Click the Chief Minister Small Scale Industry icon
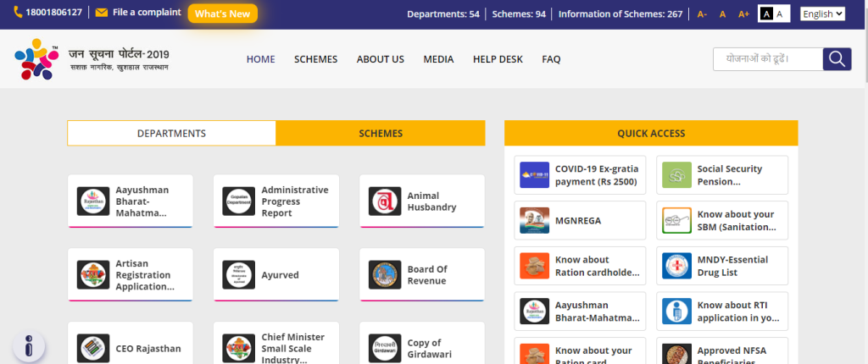 (x=238, y=349)
